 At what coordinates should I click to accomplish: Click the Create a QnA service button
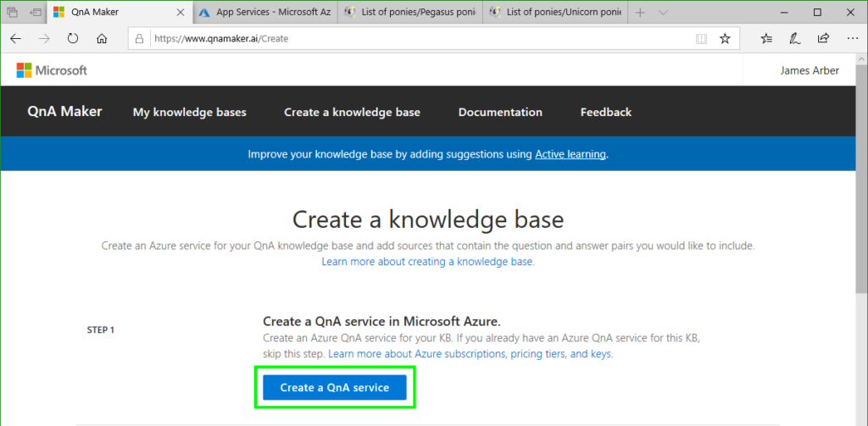click(x=334, y=388)
